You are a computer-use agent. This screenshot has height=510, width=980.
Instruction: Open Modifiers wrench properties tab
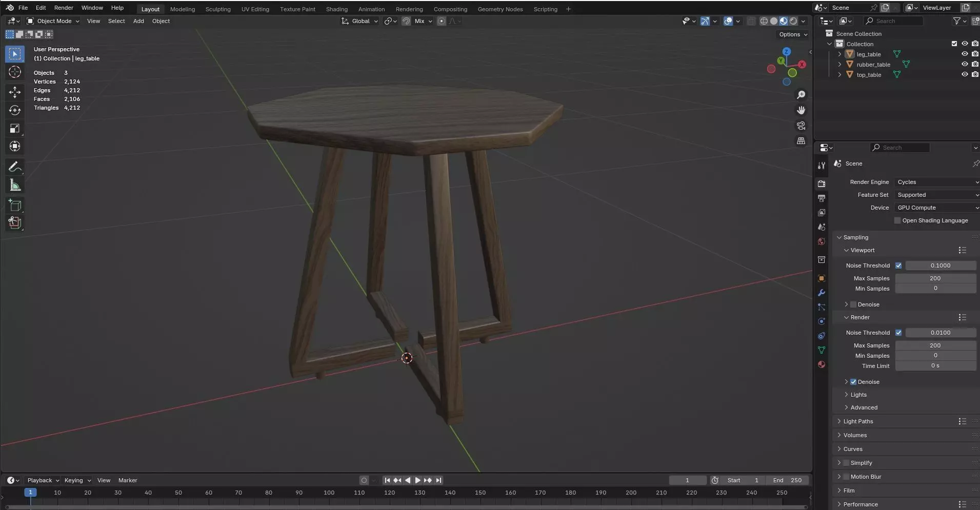(822, 293)
